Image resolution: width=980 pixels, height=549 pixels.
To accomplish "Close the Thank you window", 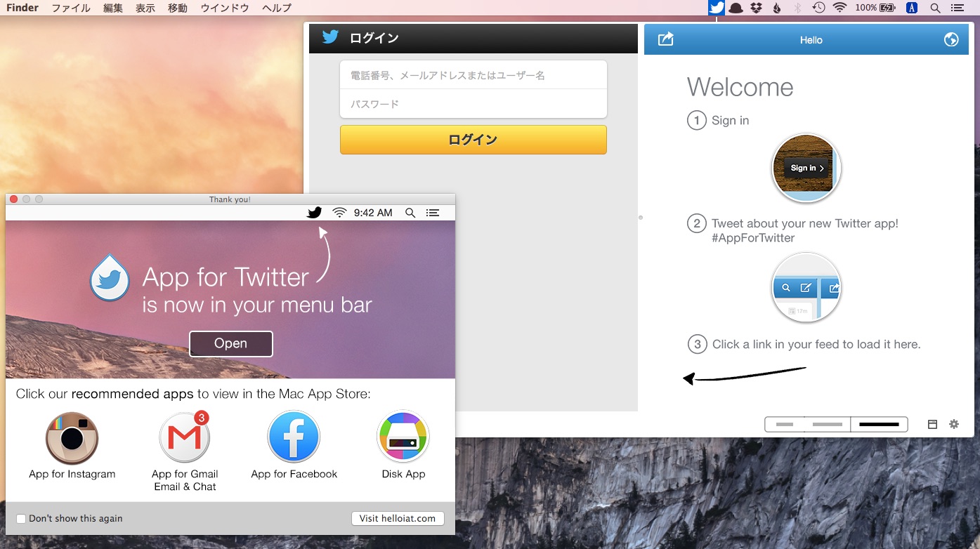I will [x=13, y=199].
